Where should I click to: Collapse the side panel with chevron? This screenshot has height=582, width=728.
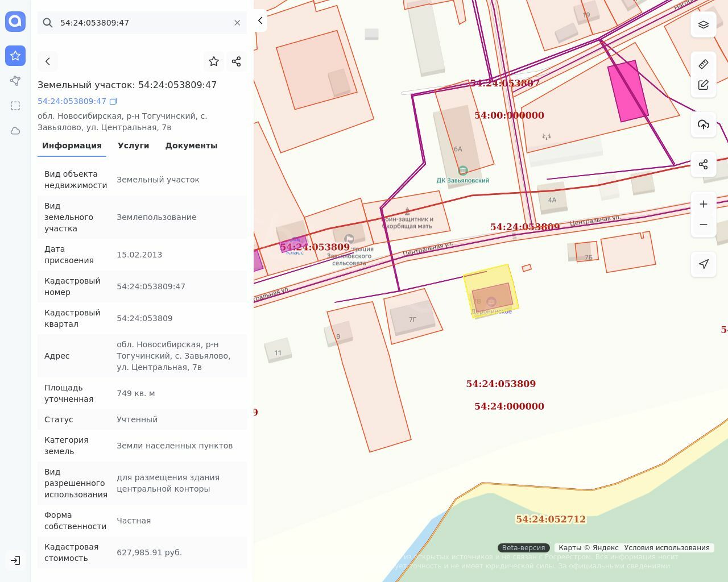pos(260,20)
